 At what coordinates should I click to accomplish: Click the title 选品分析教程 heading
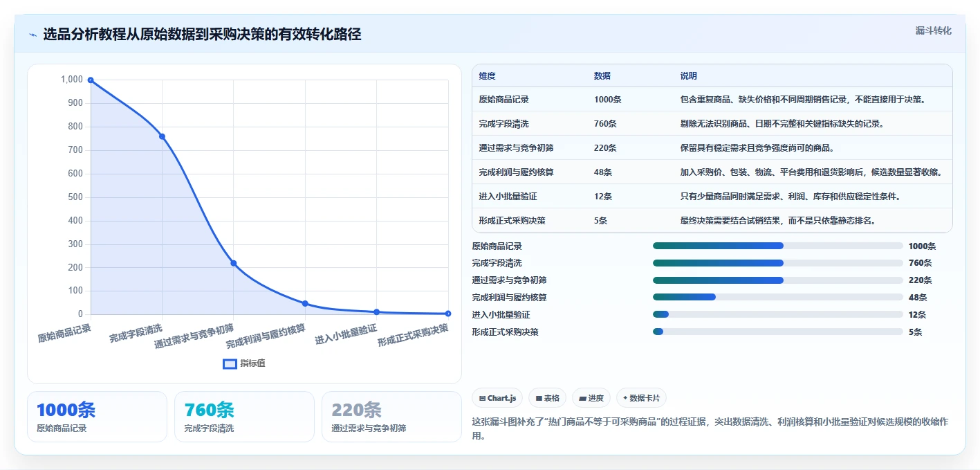[x=202, y=35]
